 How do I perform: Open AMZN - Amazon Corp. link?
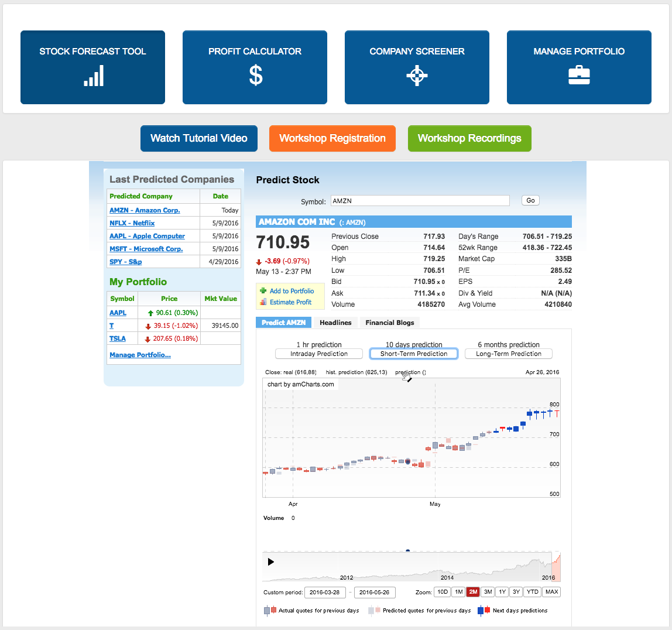coord(145,210)
